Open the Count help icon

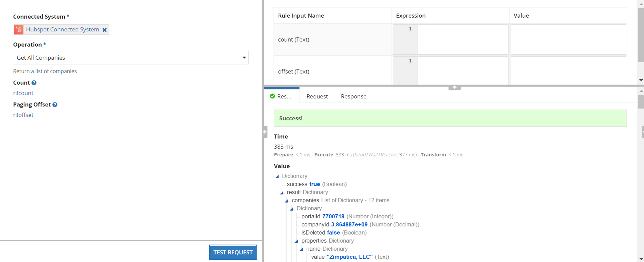(34, 83)
